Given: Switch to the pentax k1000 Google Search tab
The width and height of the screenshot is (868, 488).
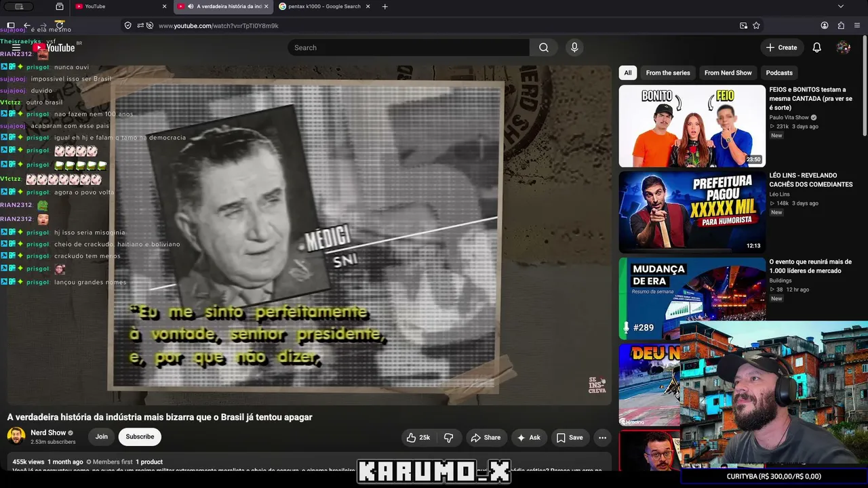Looking at the screenshot, I should click(x=325, y=7).
